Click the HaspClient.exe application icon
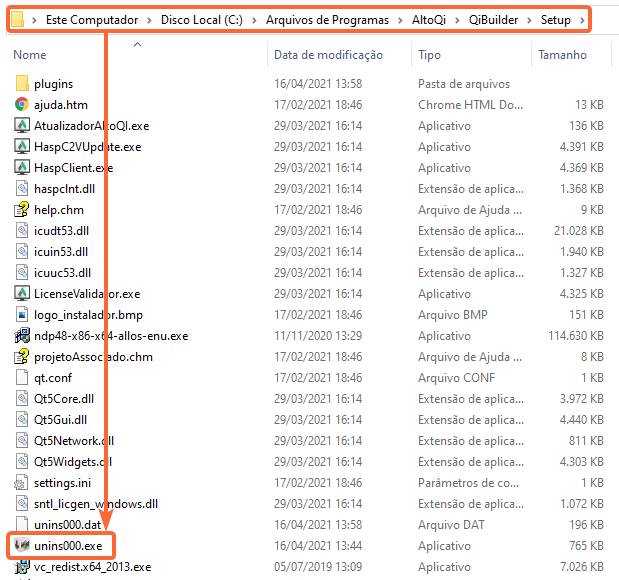The width and height of the screenshot is (619, 580). click(22, 167)
